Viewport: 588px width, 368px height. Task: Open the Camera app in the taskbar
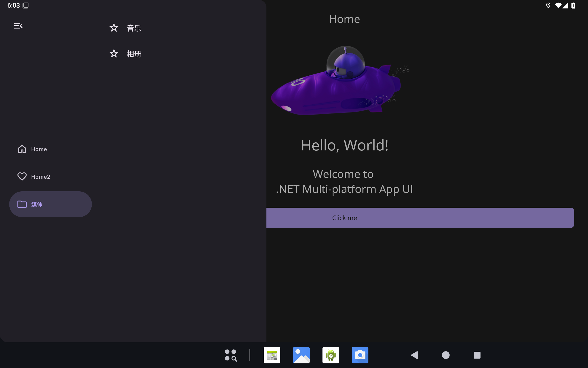[360, 355]
